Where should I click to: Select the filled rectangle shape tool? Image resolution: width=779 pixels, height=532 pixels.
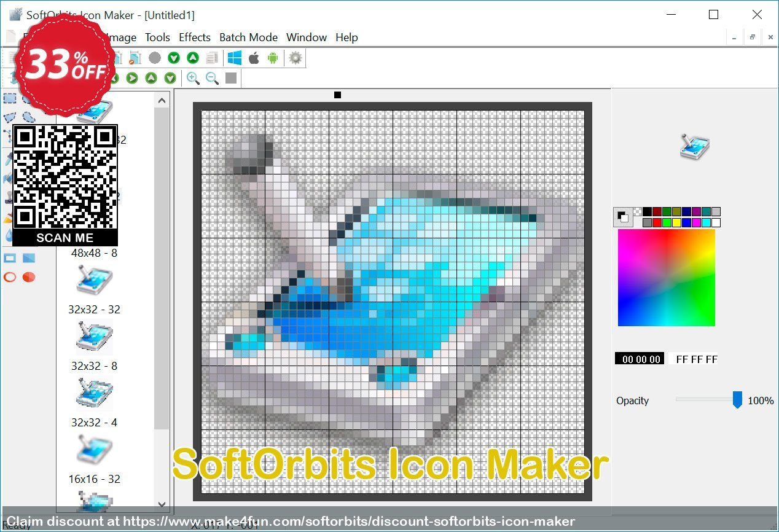29,258
